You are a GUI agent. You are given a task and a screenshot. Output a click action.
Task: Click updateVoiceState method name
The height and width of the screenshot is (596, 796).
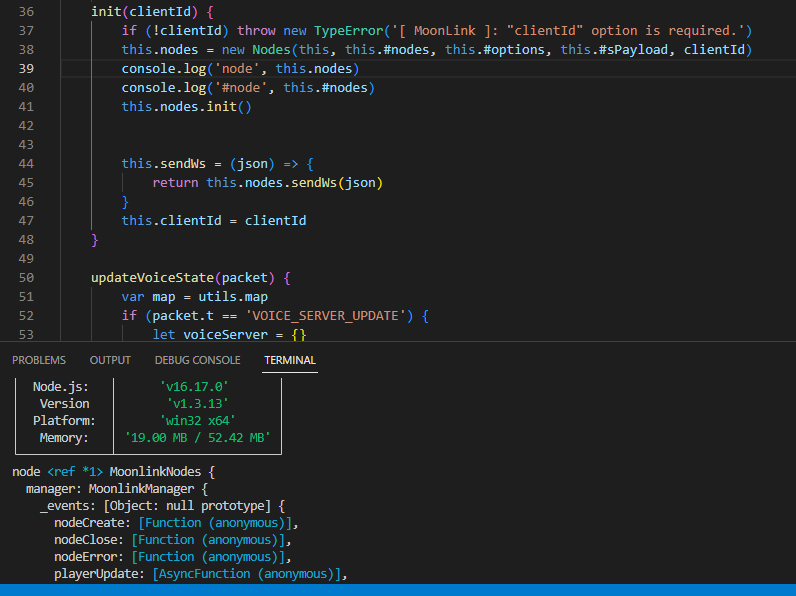pyautogui.click(x=152, y=278)
